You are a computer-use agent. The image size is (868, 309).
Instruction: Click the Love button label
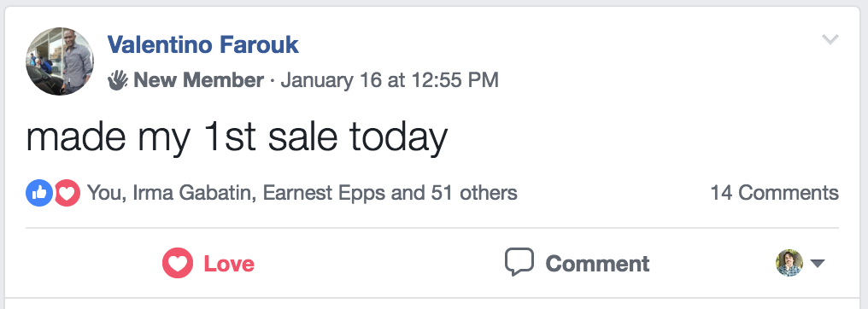[229, 264]
